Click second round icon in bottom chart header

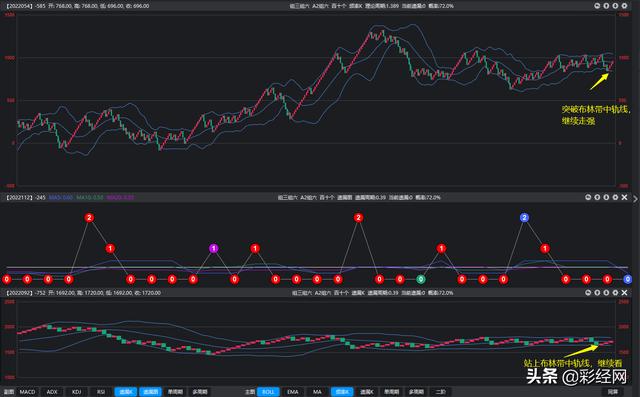(597, 293)
